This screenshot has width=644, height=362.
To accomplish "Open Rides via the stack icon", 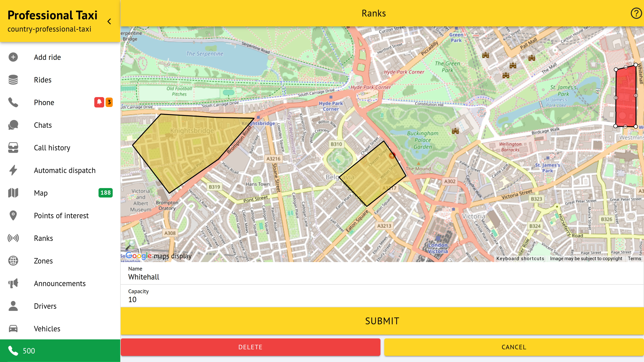I will pos(13,80).
